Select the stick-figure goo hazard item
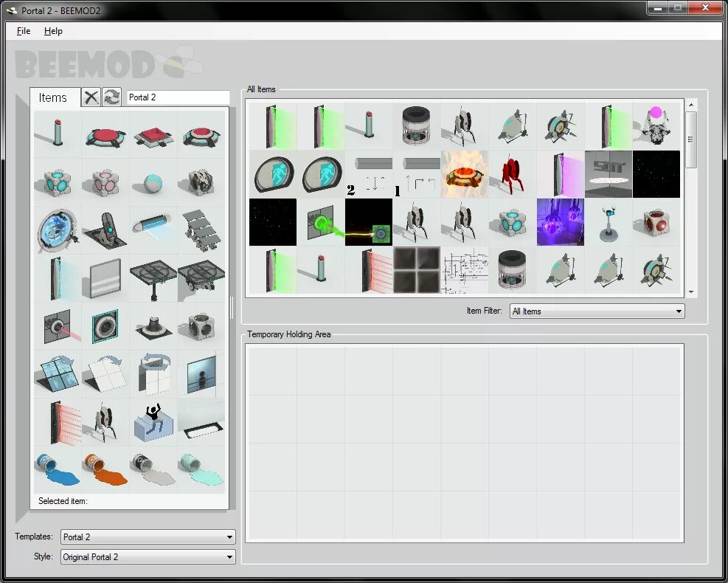 pyautogui.click(x=153, y=422)
